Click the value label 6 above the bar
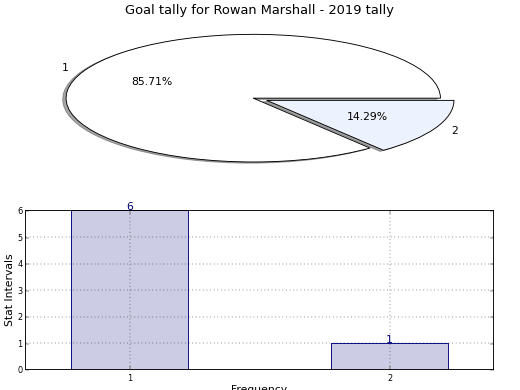Screen dimensions: 520x390 [130, 206]
